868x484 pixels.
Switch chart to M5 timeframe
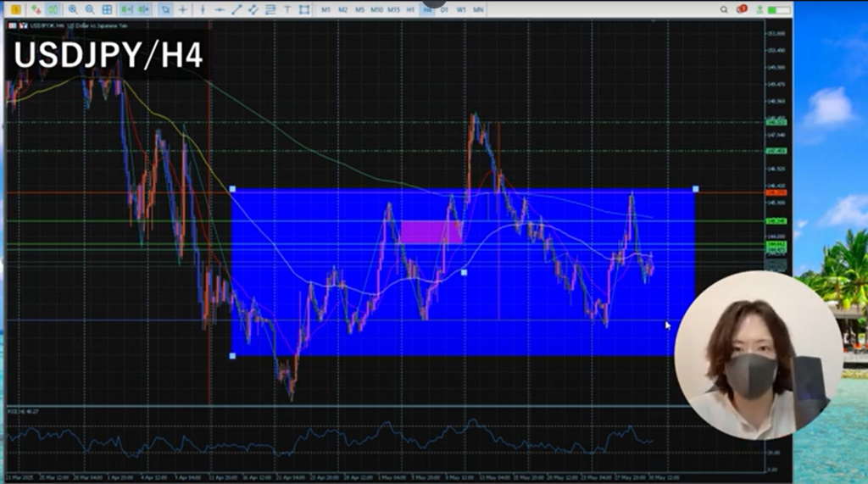359,9
